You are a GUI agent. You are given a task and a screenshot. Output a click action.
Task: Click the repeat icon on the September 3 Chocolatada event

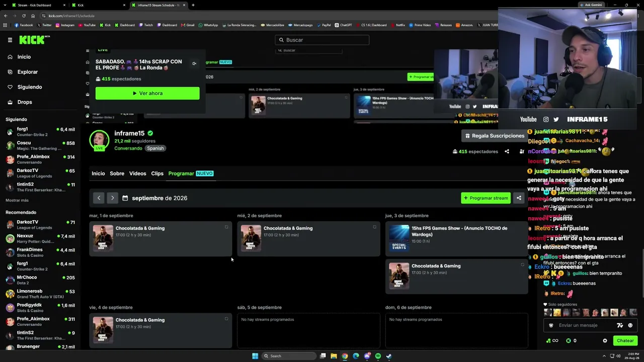[x=522, y=265]
